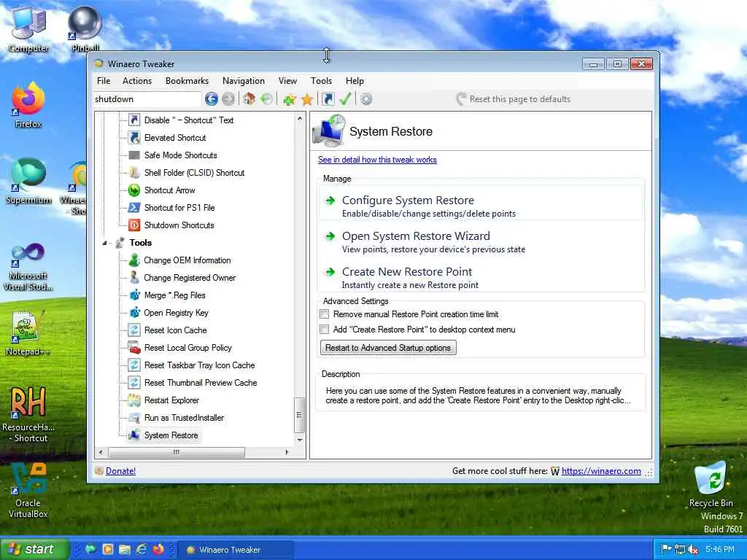Screen dimensions: 747x560
Task: Click the green arrow beside Configure System Restore
Action: pyautogui.click(x=330, y=201)
